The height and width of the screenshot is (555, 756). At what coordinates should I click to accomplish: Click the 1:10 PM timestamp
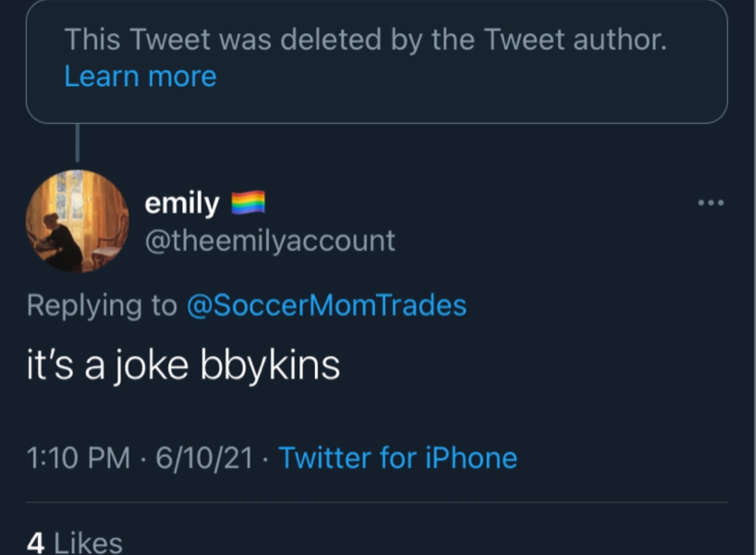(78, 457)
